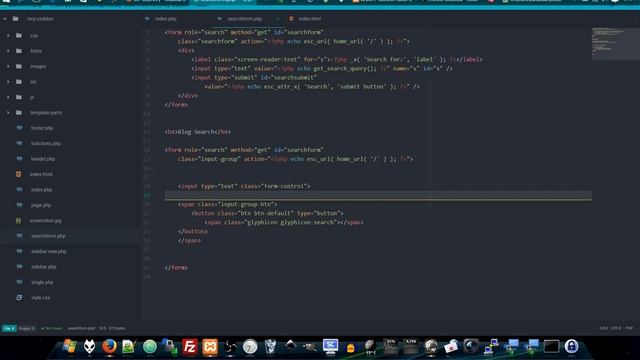Screen dimensions: 640x360
Task: Open page.php in the tree
Action: click(x=41, y=205)
